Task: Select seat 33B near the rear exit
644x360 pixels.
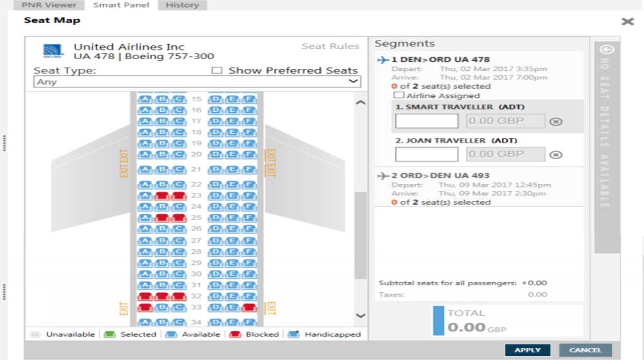Action: pos(162,308)
